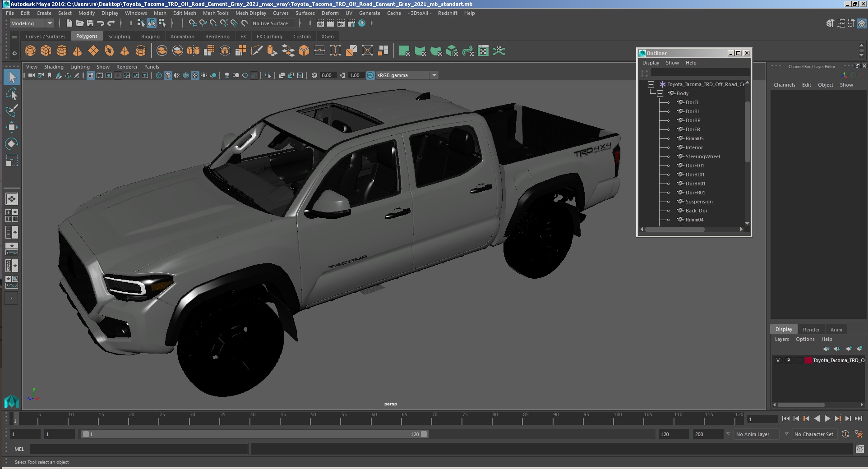This screenshot has width=868, height=469.
Task: Create a polygon torus from the shelf
Action: pos(109,51)
